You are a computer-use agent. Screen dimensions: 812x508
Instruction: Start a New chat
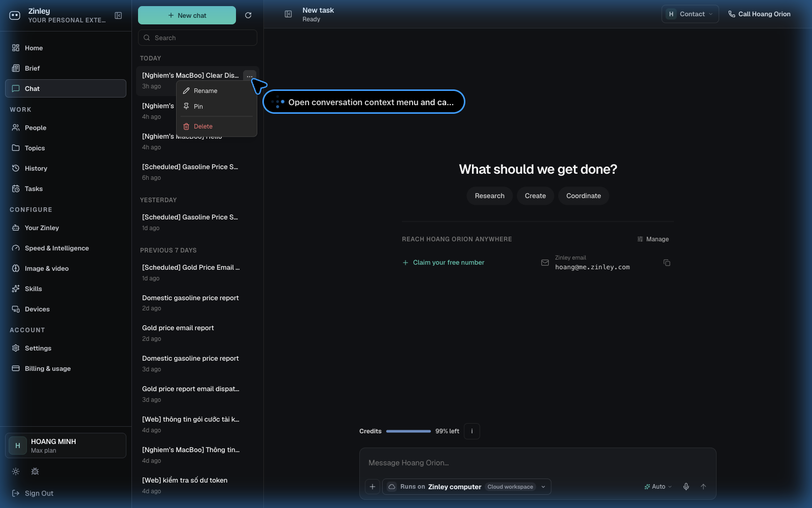pyautogui.click(x=187, y=15)
